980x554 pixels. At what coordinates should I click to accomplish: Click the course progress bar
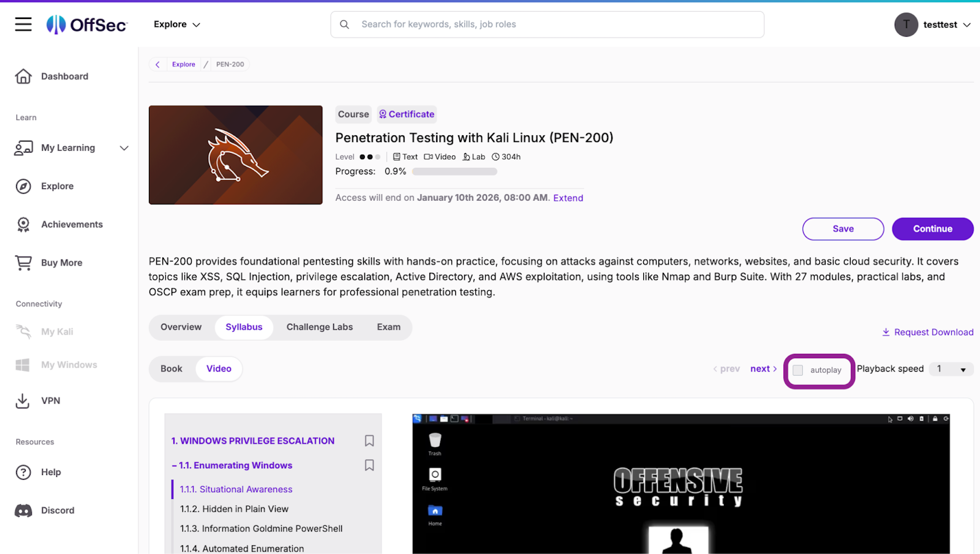454,171
